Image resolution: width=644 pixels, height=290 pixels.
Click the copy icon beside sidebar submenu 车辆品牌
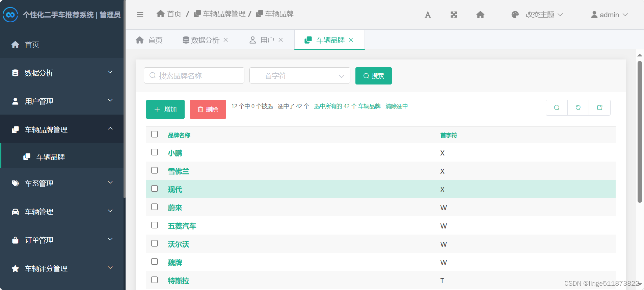tap(27, 157)
